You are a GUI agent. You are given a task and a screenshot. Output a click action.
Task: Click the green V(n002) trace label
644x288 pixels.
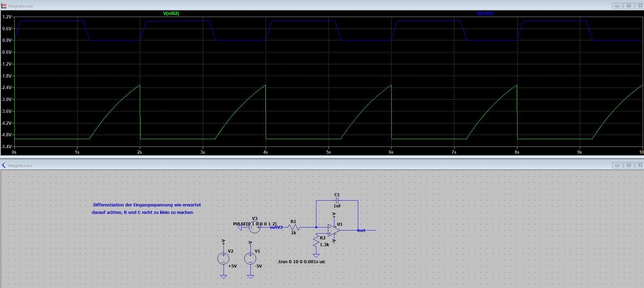[171, 13]
